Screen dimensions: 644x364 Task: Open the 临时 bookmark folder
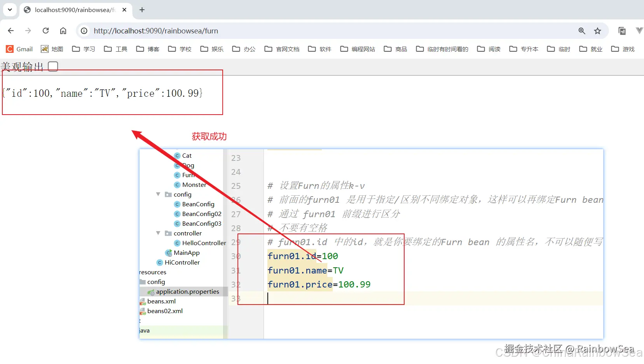click(x=558, y=49)
